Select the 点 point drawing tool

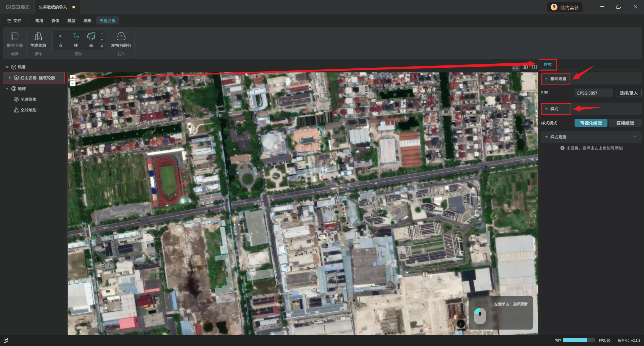click(60, 36)
